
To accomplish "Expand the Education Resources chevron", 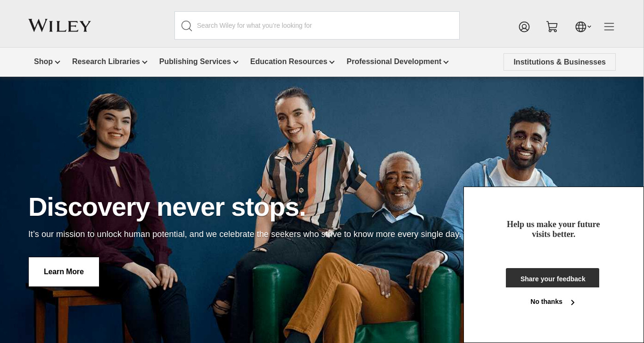I will coord(332,62).
